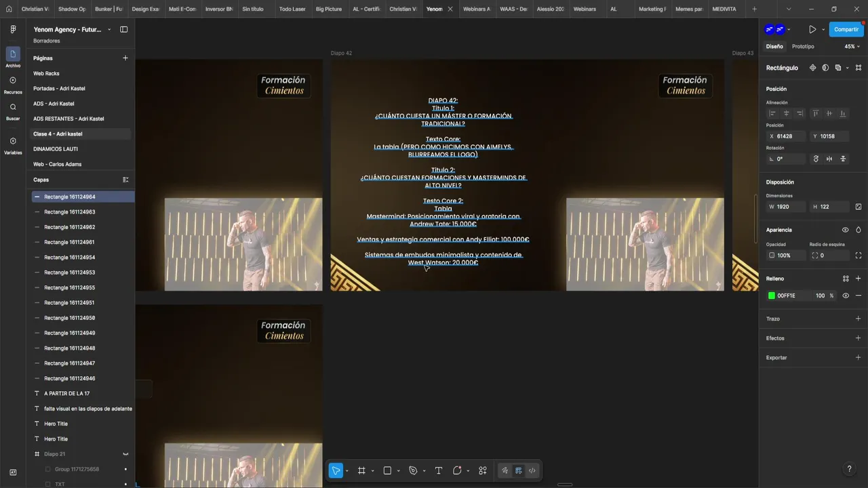The image size is (868, 488).
Task: Select the Frame tool
Action: pyautogui.click(x=361, y=470)
